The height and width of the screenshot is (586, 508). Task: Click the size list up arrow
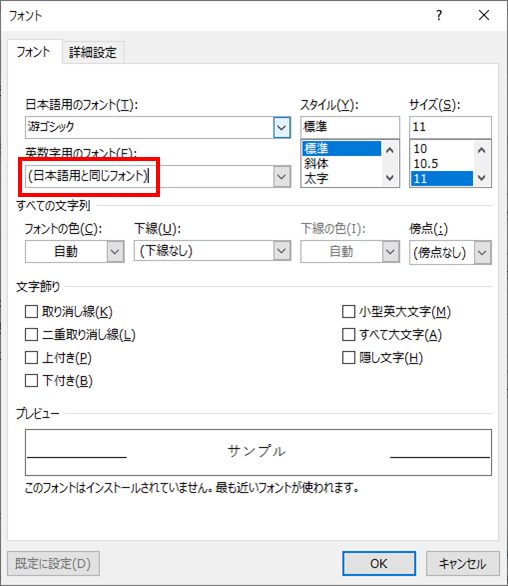click(481, 150)
